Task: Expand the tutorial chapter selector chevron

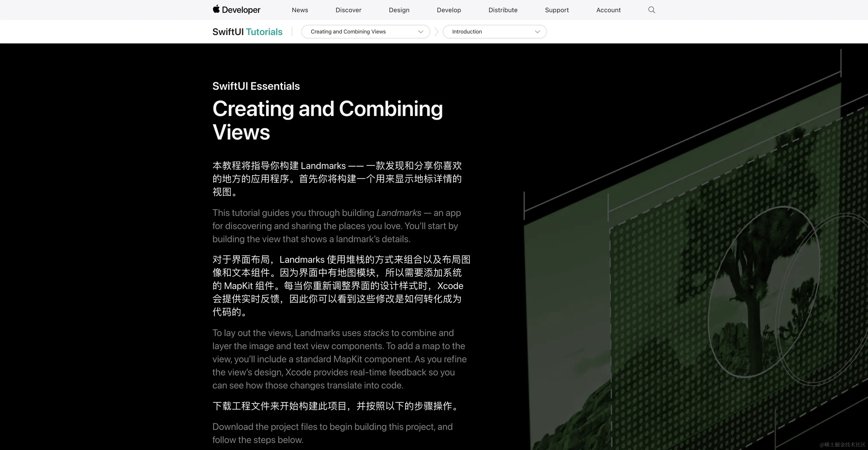Action: 420,32
